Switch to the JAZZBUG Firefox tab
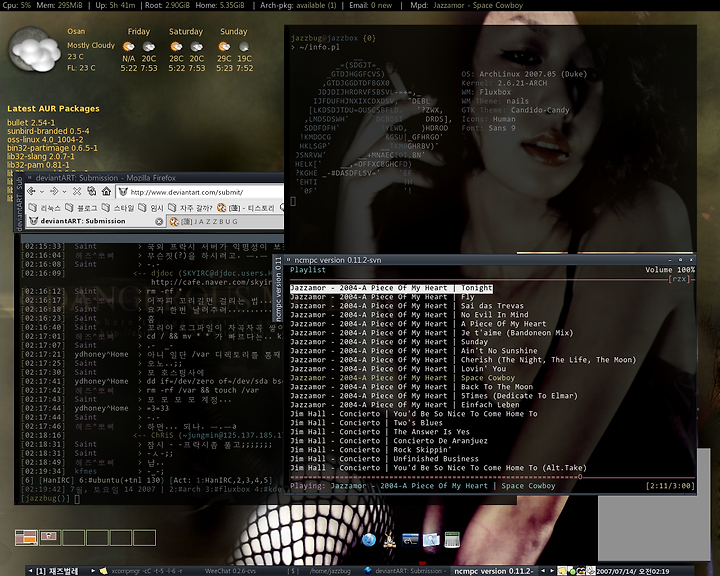720x576 pixels. coord(225,222)
